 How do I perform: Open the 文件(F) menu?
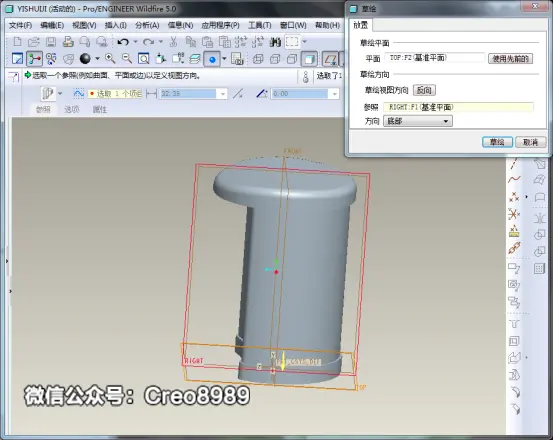pos(20,25)
